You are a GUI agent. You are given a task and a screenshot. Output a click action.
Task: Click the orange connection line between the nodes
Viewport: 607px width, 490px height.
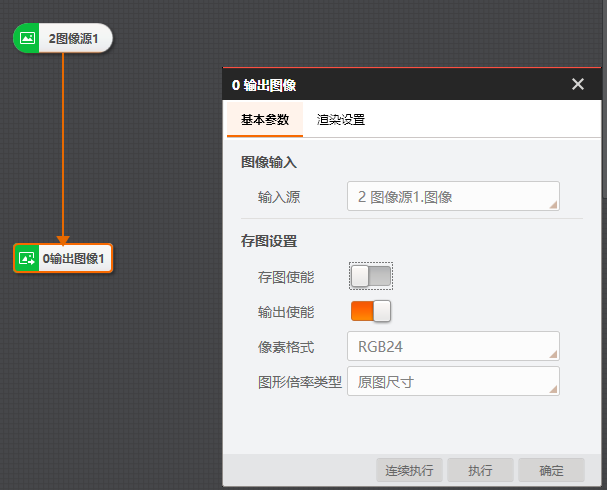(63, 140)
